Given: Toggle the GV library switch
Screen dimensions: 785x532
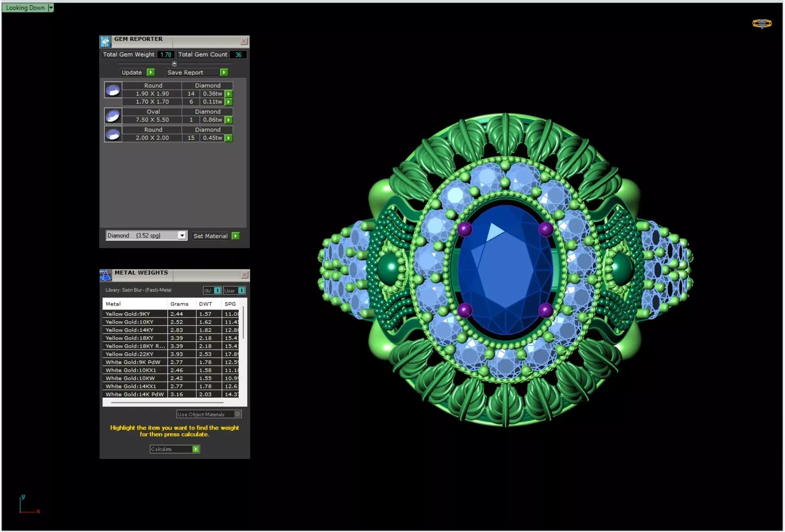Looking at the screenshot, I should pyautogui.click(x=217, y=290).
